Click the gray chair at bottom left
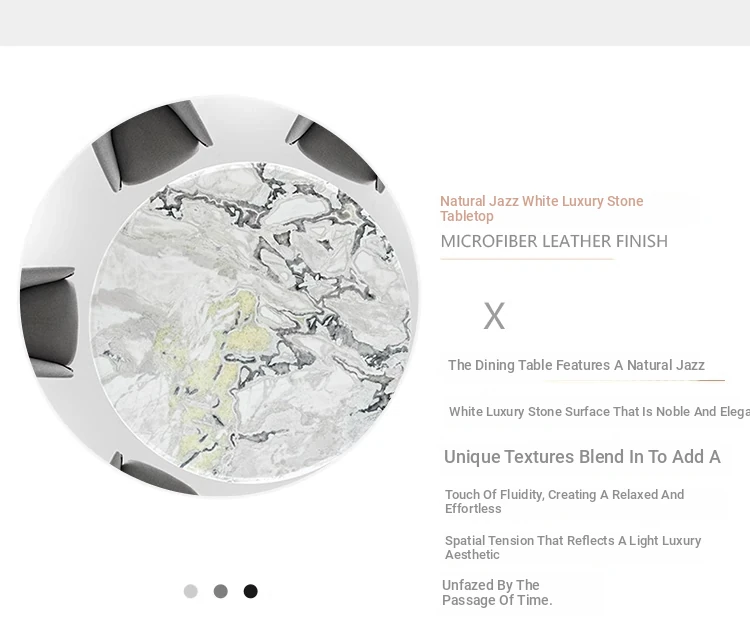 point(152,473)
